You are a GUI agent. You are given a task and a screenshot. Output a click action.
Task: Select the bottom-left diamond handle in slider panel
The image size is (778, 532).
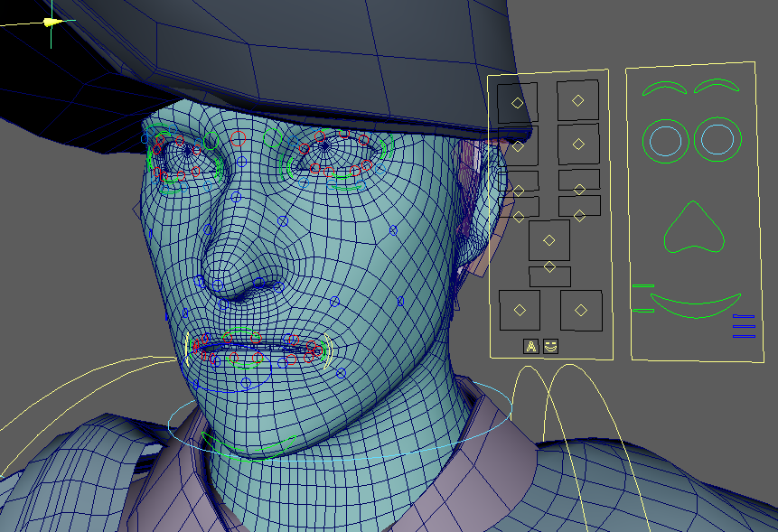click(519, 310)
